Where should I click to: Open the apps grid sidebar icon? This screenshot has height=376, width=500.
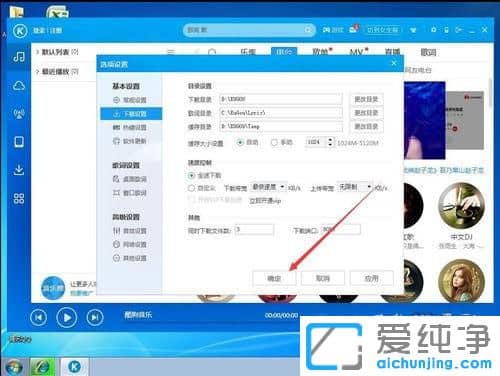[x=19, y=199]
